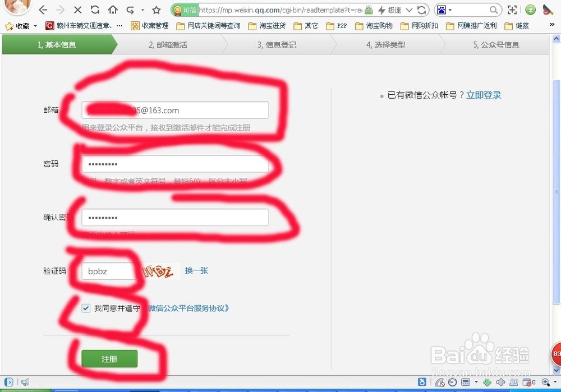The width and height of the screenshot is (561, 392).
Task: Click the ad-block shark fin icon
Action: (x=440, y=382)
